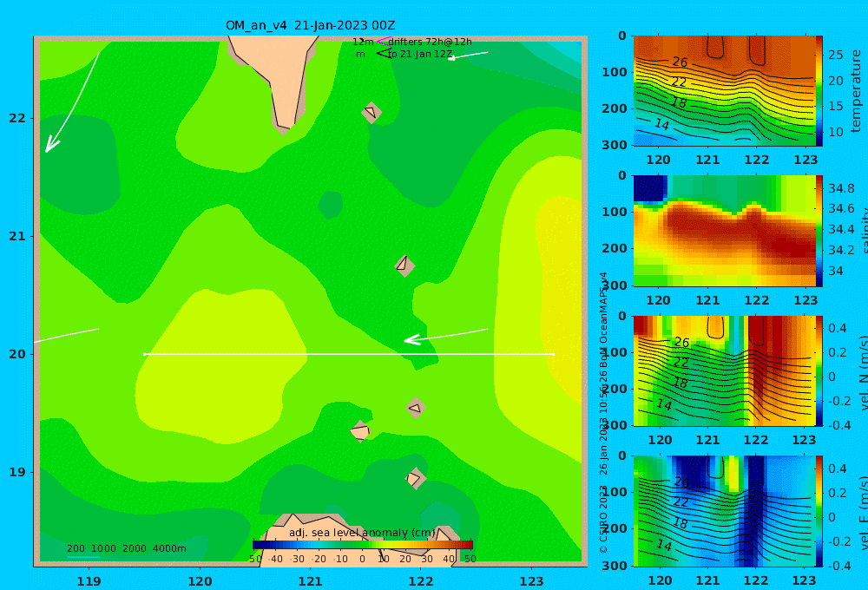Click the salinity colorbar
Viewport: 868px width, 590px height.
pyautogui.click(x=819, y=232)
